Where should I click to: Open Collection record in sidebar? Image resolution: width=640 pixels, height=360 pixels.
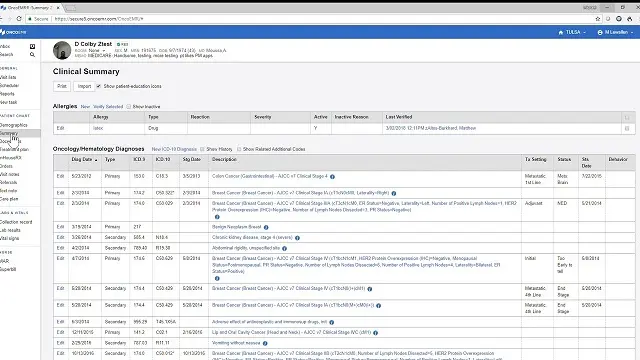(x=16, y=222)
